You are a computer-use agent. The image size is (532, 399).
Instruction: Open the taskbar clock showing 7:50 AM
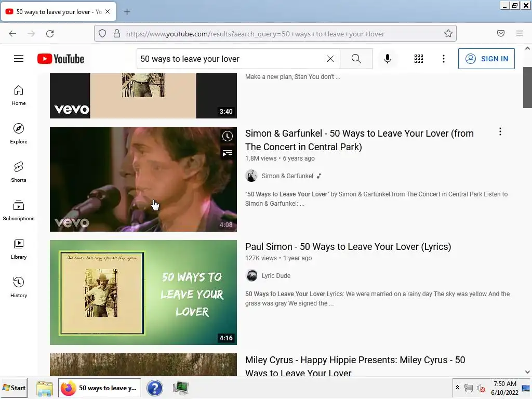(505, 388)
